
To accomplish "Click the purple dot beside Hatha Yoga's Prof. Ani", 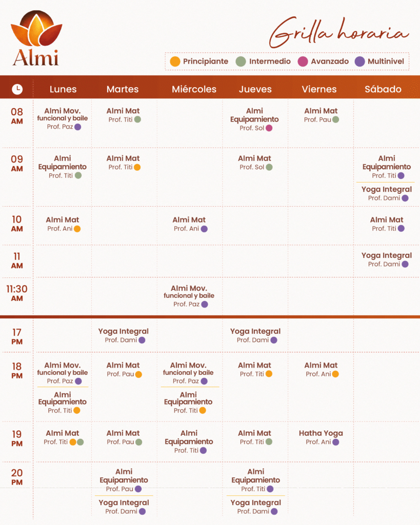I will [335, 442].
